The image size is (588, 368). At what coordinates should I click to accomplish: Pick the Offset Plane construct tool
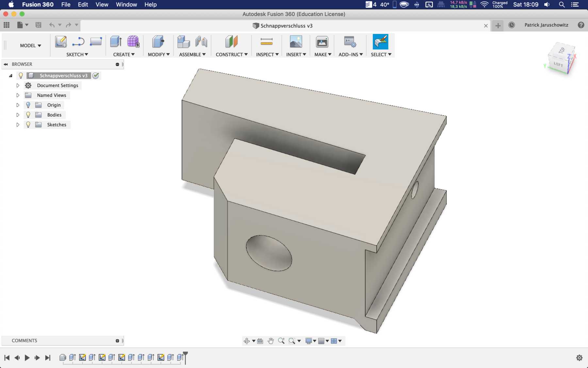tap(231, 42)
